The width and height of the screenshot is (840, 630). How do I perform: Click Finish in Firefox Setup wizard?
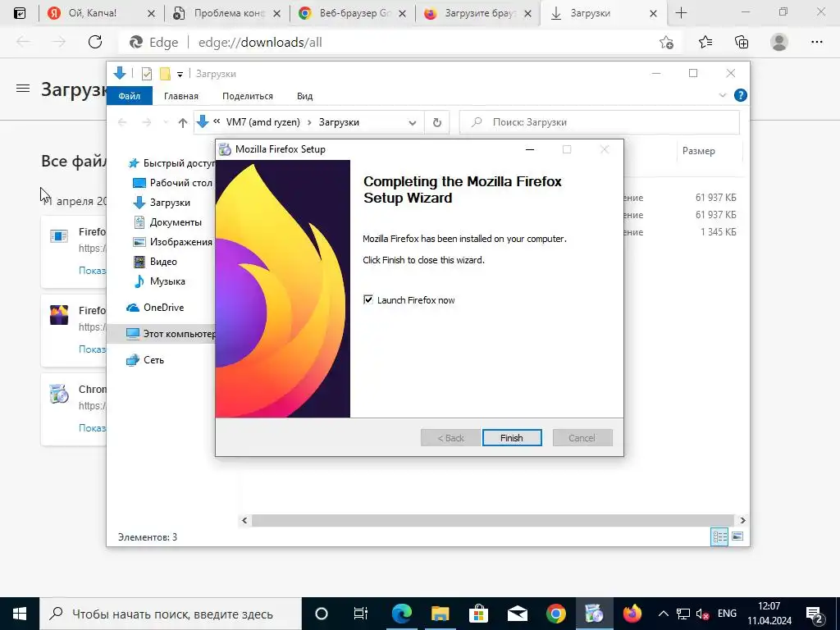[512, 438]
